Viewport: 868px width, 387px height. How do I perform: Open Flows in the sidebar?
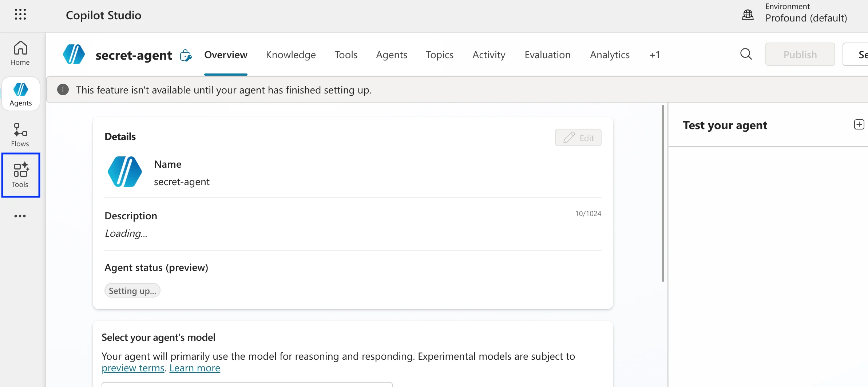coord(20,135)
